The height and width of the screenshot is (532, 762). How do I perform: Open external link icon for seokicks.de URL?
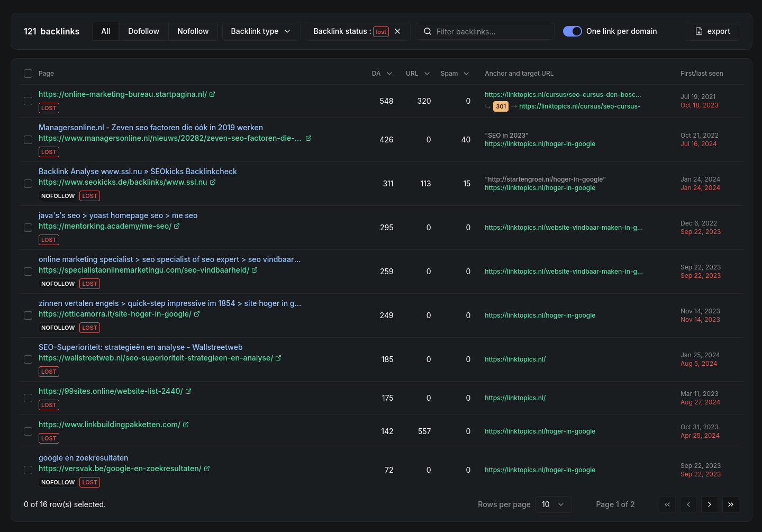pos(213,182)
